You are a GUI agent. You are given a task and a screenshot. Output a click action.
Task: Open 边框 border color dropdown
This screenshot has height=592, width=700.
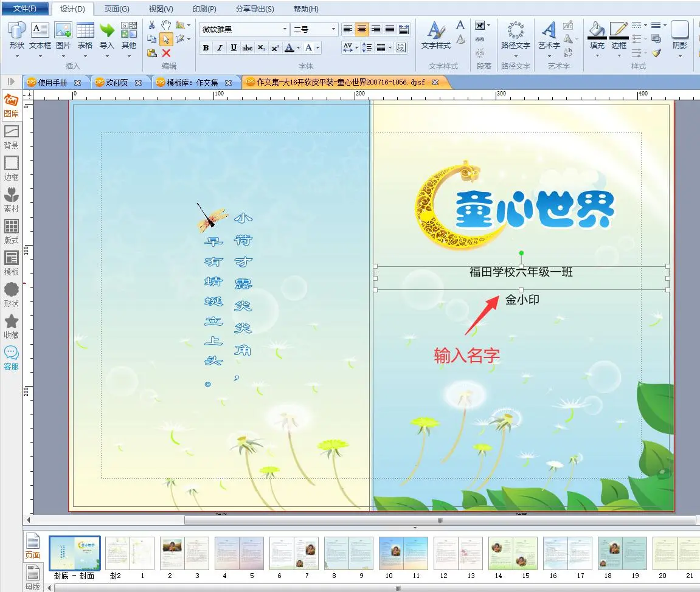pos(619,56)
